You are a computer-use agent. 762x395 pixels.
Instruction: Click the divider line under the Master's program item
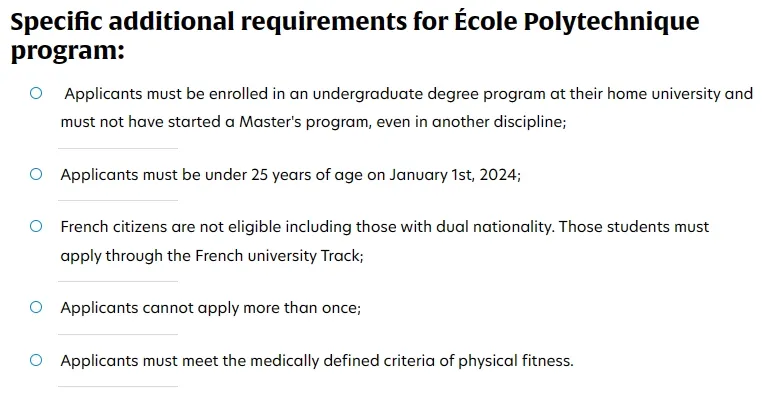(118, 148)
